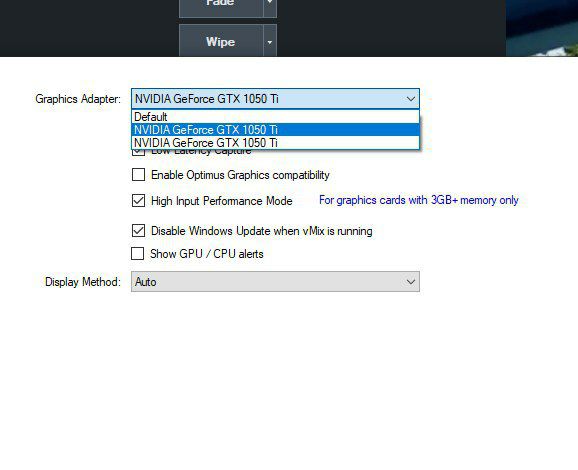Choose the last NVIDIA GeForce GTX 1050 Ti entry
Image resolution: width=578 pixels, height=470 pixels.
coord(275,143)
